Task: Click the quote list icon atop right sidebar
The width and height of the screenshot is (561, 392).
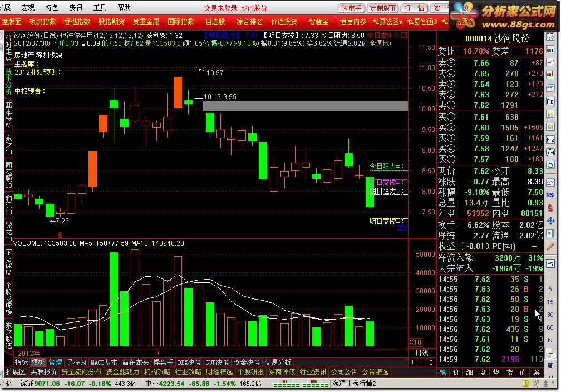Action: [x=550, y=37]
